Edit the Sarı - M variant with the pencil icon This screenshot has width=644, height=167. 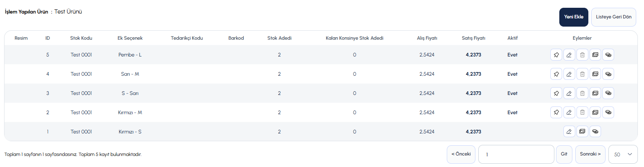pyautogui.click(x=569, y=74)
